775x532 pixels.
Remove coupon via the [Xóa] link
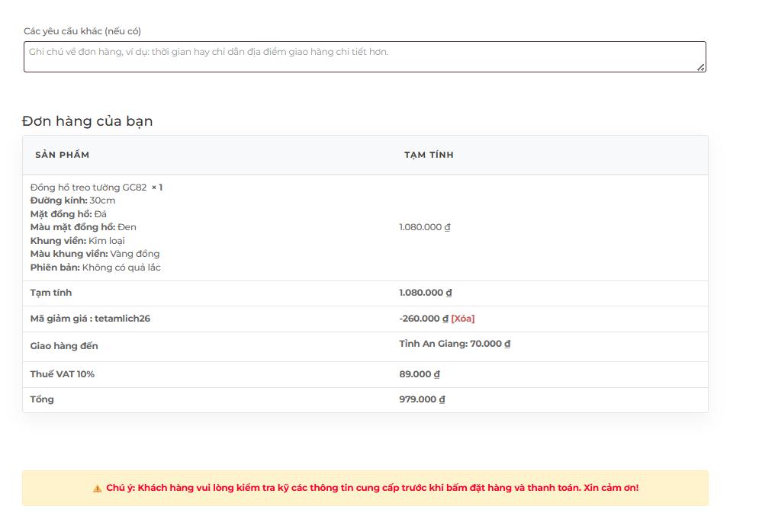point(462,319)
